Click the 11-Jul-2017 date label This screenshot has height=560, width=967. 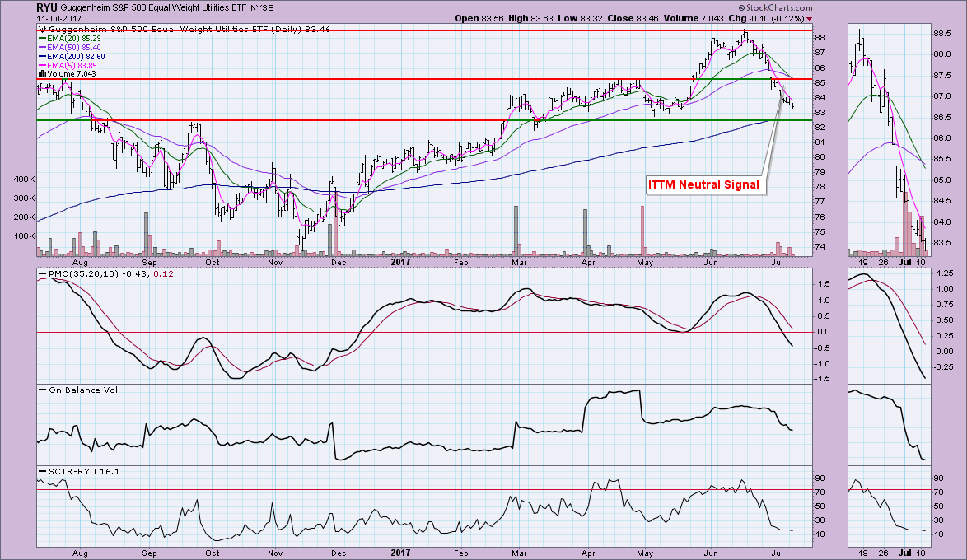click(58, 18)
